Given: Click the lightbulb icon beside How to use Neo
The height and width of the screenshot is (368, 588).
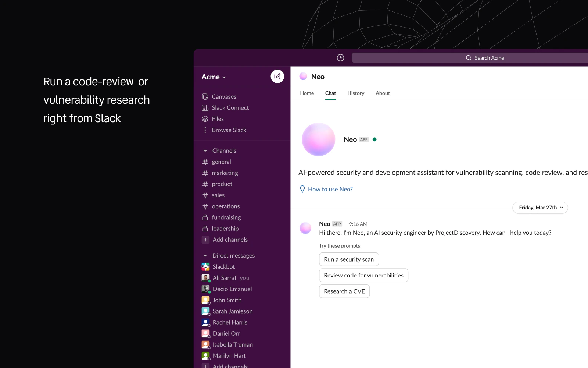Looking at the screenshot, I should [x=302, y=189].
